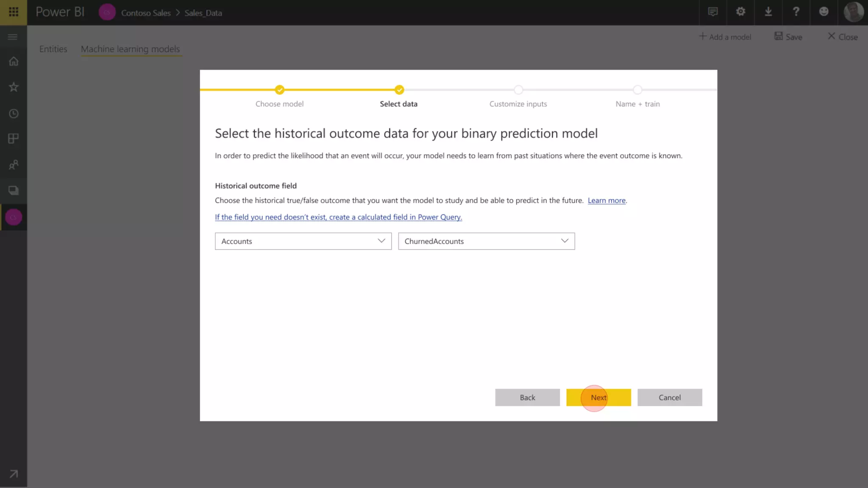Viewport: 868px width, 488px height.
Task: Open Favorites star icon in sidebar
Action: 14,87
